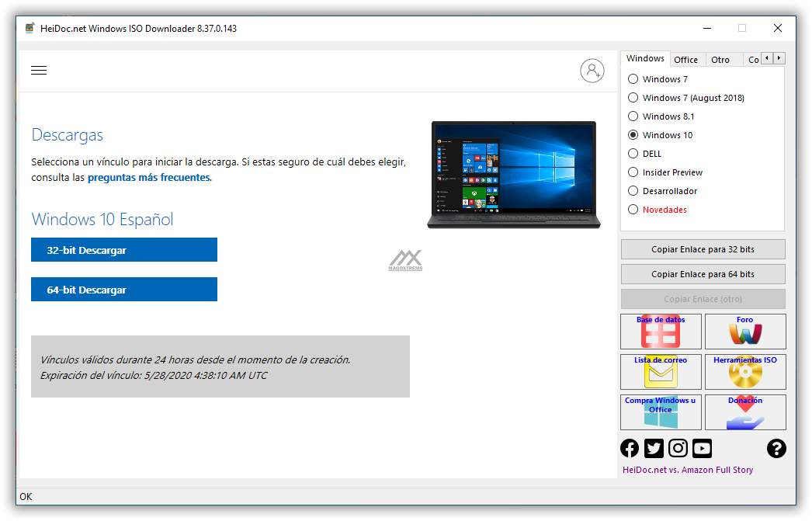Visit the Instagram page icon
Viewport: 812px width, 521px height.
pyautogui.click(x=678, y=448)
